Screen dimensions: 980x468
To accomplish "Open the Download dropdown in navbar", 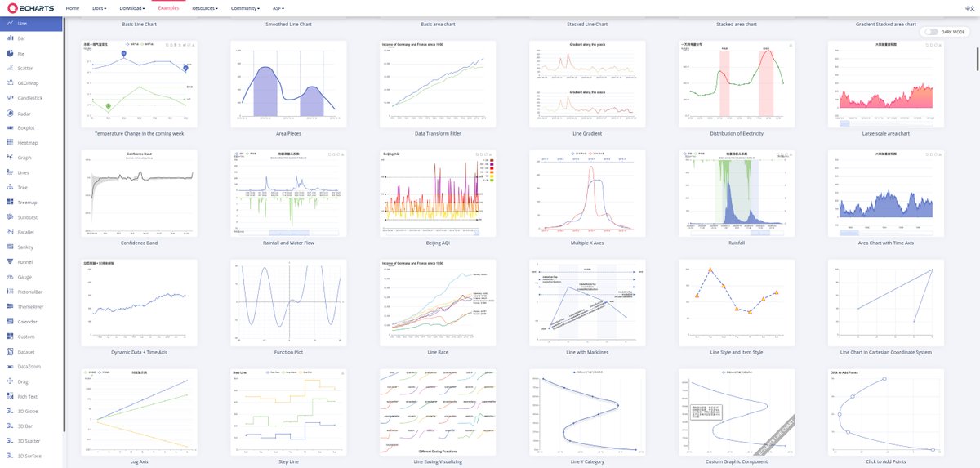I will pyautogui.click(x=132, y=7).
